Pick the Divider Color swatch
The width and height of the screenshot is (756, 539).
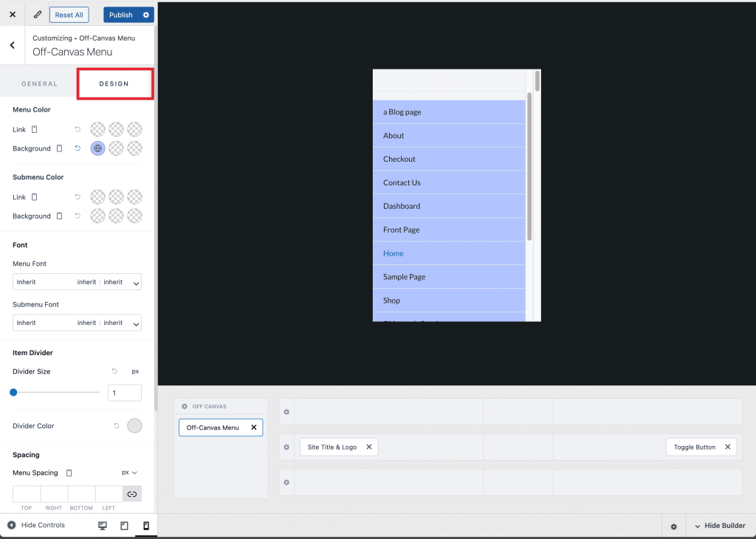134,426
